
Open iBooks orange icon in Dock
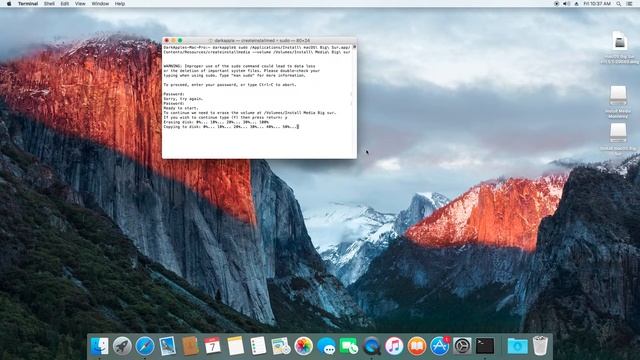click(417, 346)
